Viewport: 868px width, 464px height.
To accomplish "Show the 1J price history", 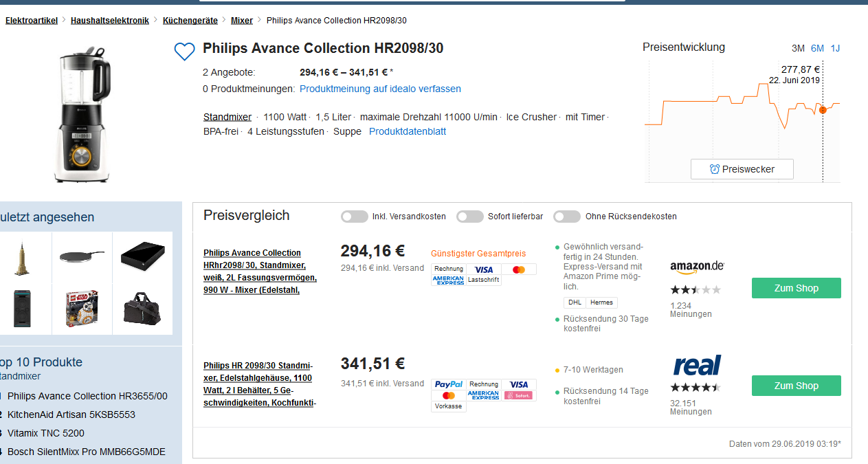I will (835, 48).
